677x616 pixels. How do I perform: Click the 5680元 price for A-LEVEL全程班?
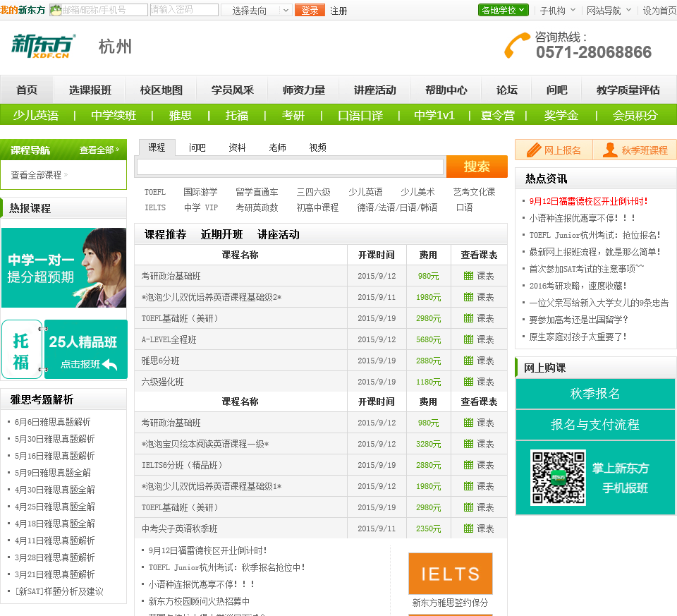click(x=428, y=339)
